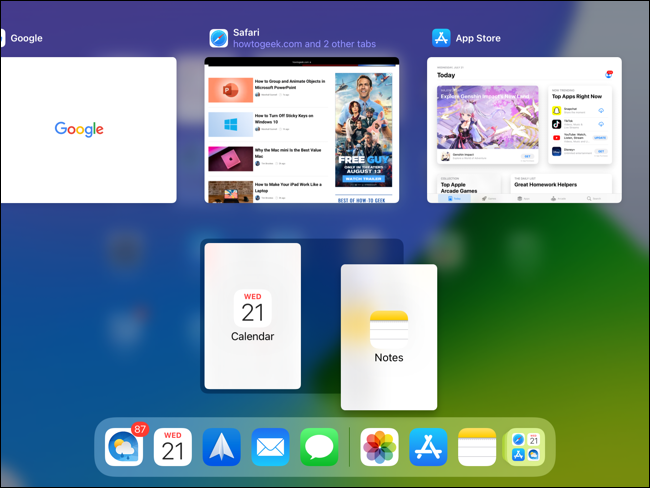650x488 pixels.
Task: Tap the Safari compass icon above its preview
Action: click(218, 38)
